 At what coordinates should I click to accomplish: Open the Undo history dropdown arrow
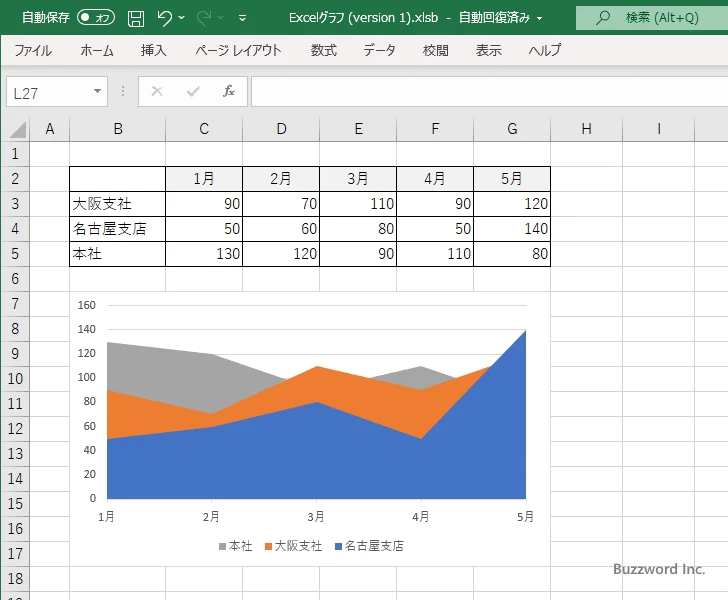click(182, 18)
